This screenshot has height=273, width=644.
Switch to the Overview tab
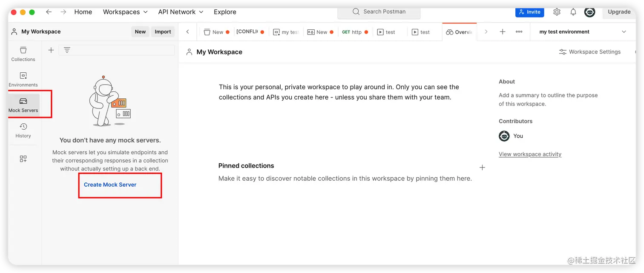[459, 32]
